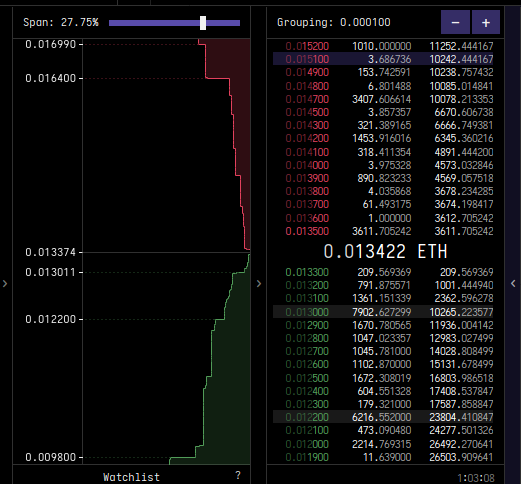Click the bid amount 6216.552000
This screenshot has height=484, width=521.
(382, 417)
